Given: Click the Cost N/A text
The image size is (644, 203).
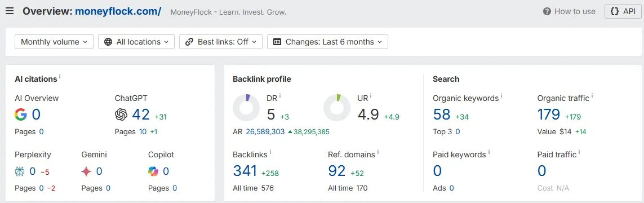Looking at the screenshot, I should pyautogui.click(x=553, y=188).
